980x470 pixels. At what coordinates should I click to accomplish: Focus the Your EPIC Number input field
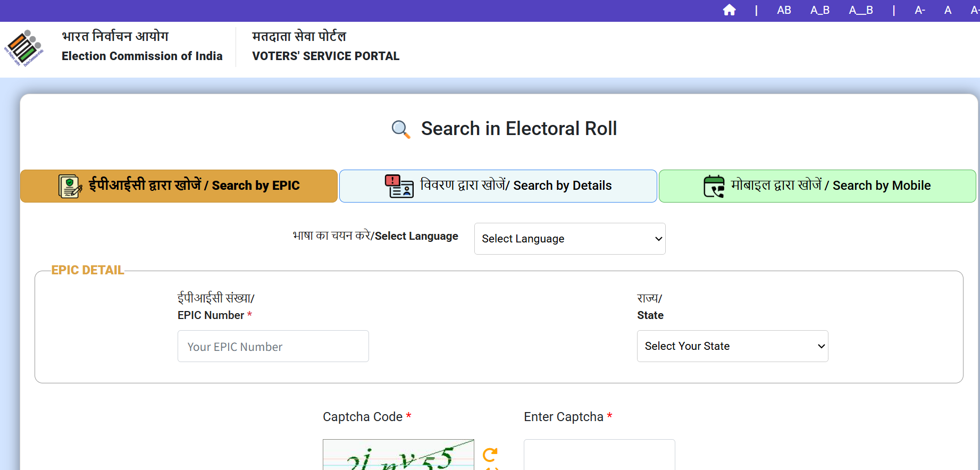click(273, 347)
